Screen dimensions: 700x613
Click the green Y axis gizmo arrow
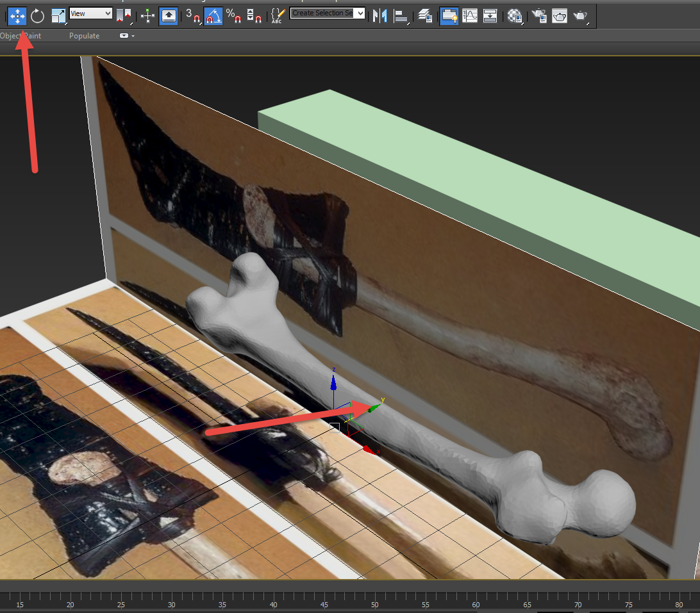pyautogui.click(x=374, y=408)
